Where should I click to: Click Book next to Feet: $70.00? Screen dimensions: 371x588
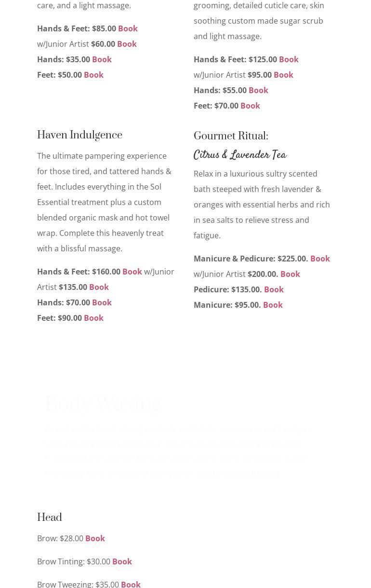click(x=250, y=106)
